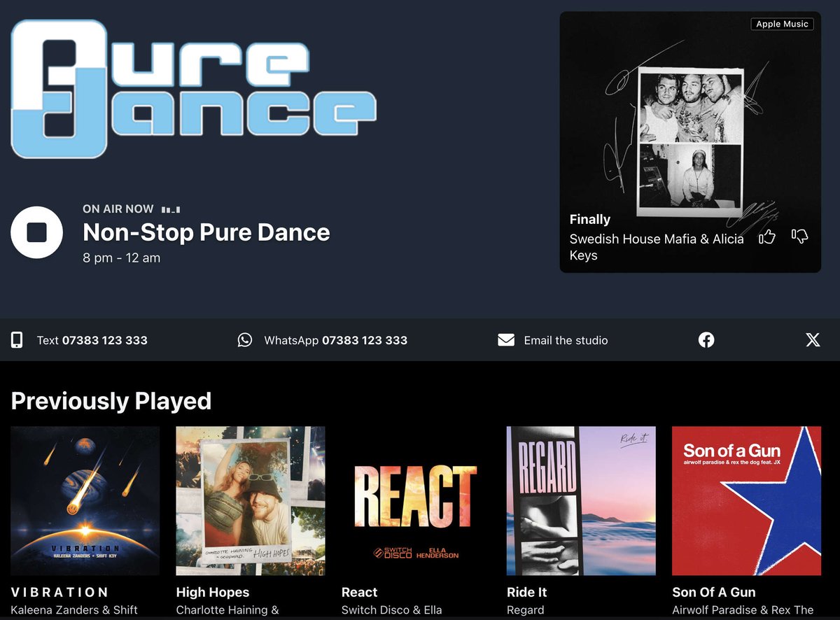The image size is (840, 620).
Task: Click the on-air equalizer bars indicator
Action: 170,209
